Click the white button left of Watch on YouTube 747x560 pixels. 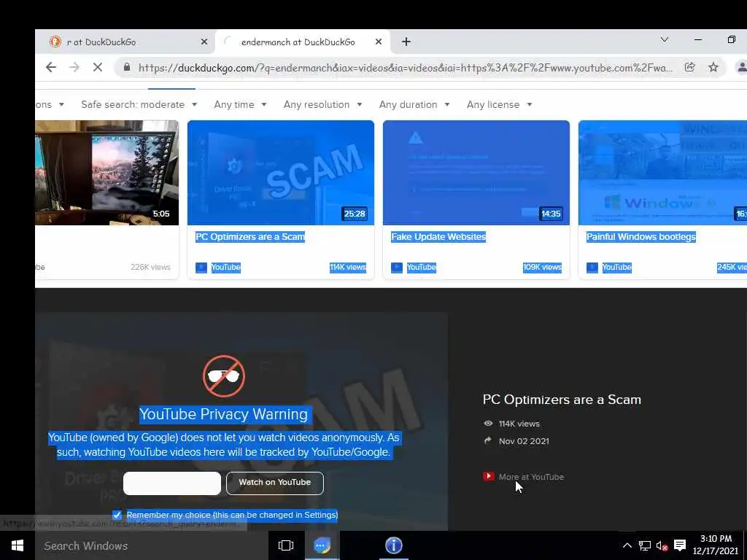tap(172, 483)
